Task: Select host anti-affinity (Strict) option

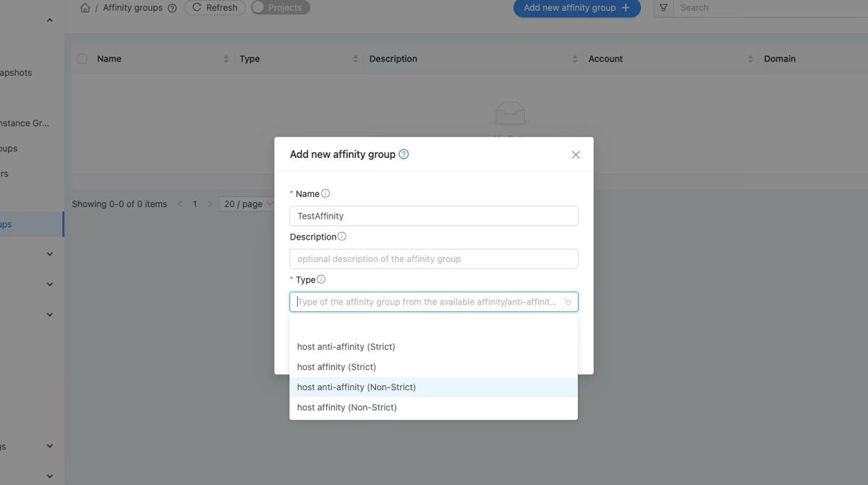Action: point(346,347)
